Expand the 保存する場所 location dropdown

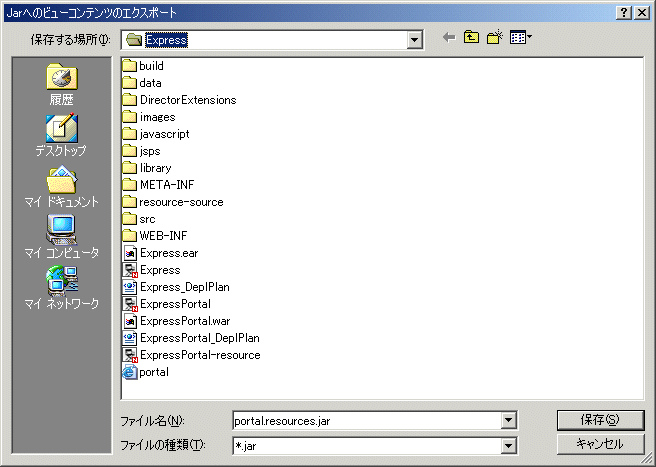click(414, 40)
